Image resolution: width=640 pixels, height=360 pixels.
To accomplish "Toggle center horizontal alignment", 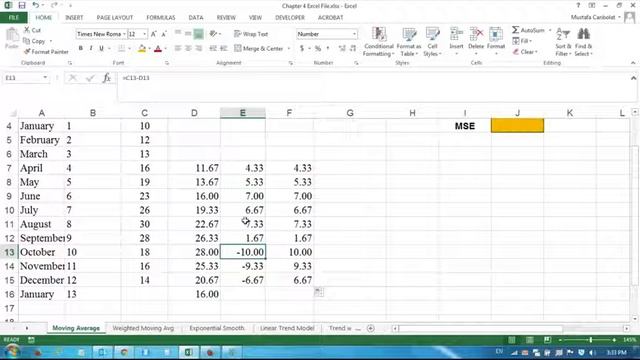I will pos(188,48).
